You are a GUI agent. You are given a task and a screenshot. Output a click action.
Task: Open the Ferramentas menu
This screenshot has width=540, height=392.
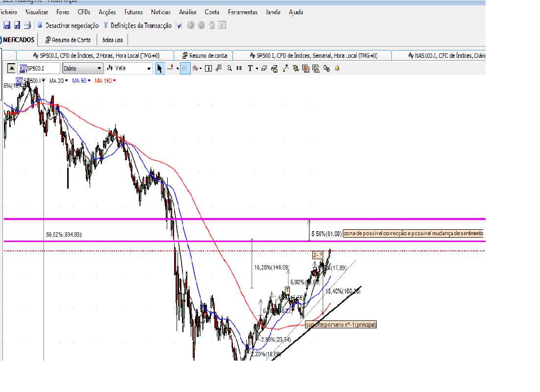click(243, 12)
